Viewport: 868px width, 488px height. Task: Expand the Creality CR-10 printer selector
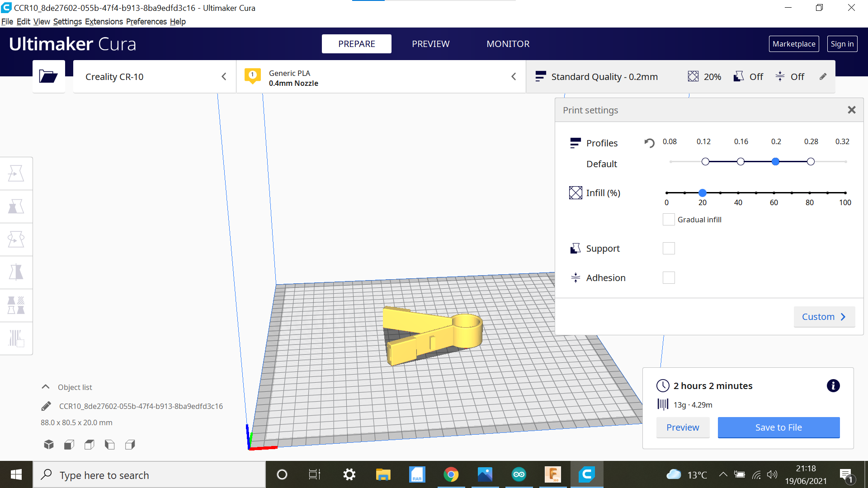point(155,77)
